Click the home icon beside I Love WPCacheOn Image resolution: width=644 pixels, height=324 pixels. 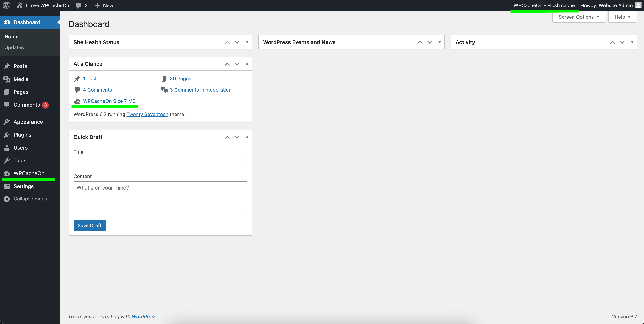pos(19,5)
